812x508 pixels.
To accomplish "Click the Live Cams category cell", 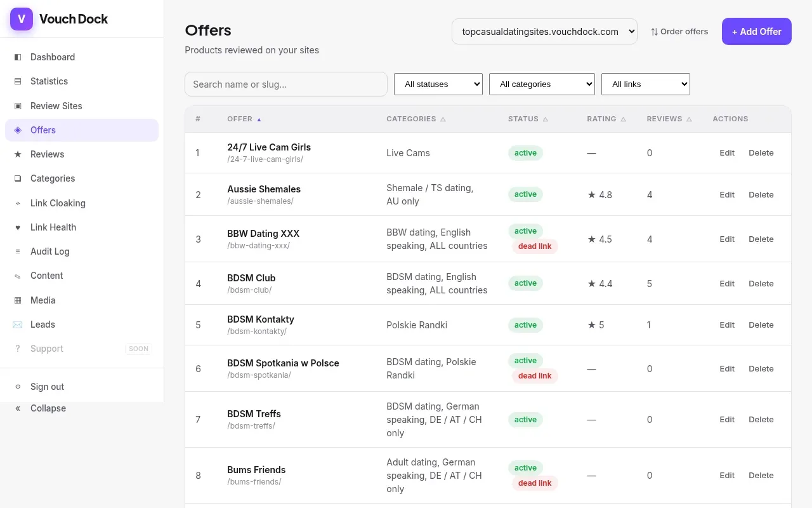I will [408, 153].
